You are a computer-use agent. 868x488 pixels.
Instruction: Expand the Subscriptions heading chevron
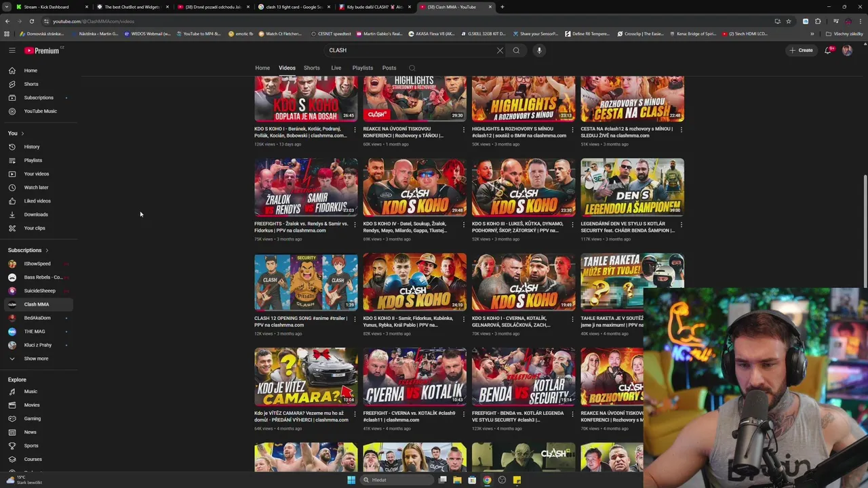pos(46,250)
